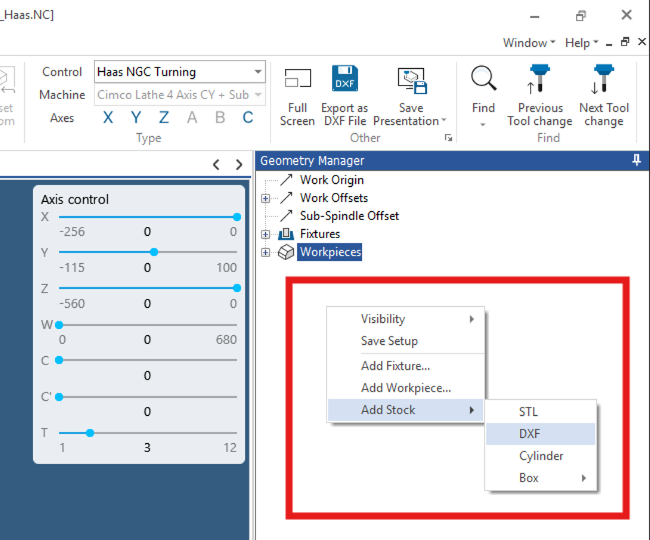
Task: Select Work Origin in Geometry Manager
Action: tap(331, 180)
